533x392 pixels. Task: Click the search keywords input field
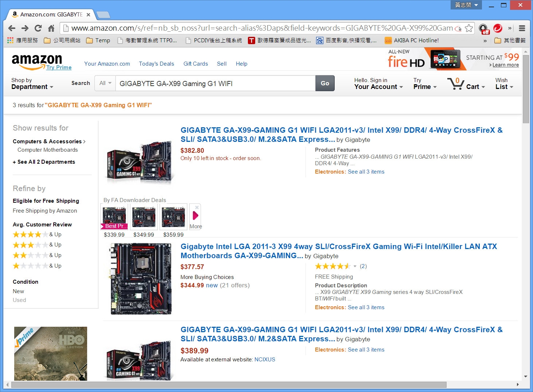(215, 84)
